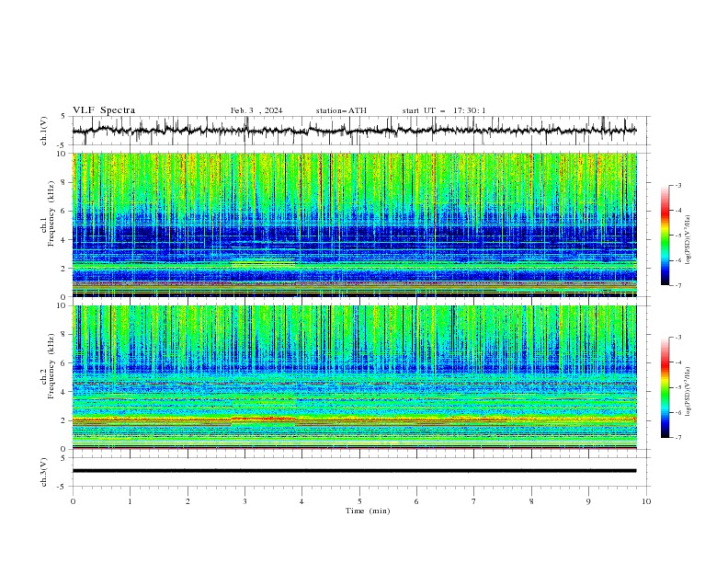The height and width of the screenshot is (563, 728).
Task: Click the time axis tick label '10'
Action: click(x=646, y=501)
